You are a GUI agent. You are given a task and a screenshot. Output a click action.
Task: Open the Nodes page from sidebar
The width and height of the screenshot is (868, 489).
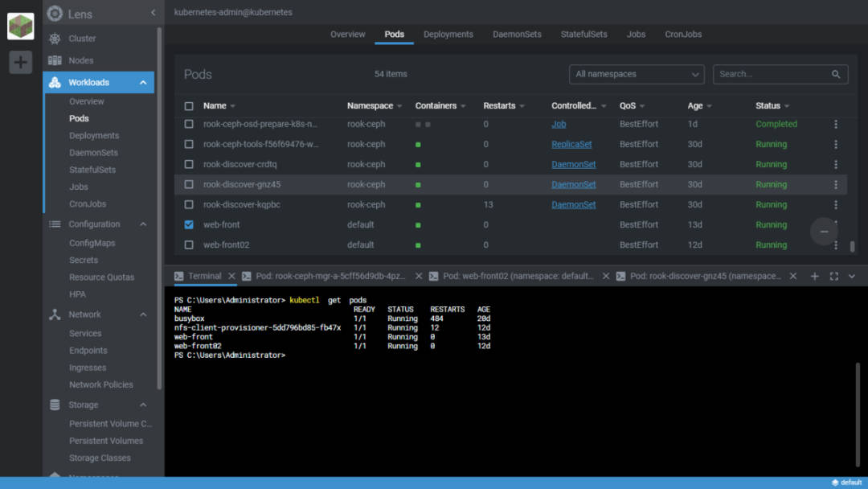click(81, 60)
